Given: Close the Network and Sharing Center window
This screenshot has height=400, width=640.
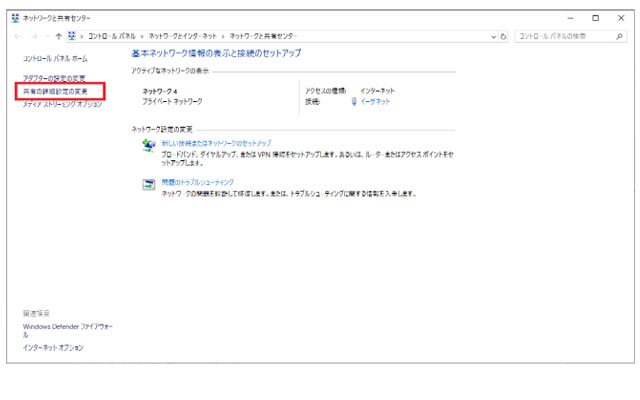Looking at the screenshot, I should [x=621, y=18].
